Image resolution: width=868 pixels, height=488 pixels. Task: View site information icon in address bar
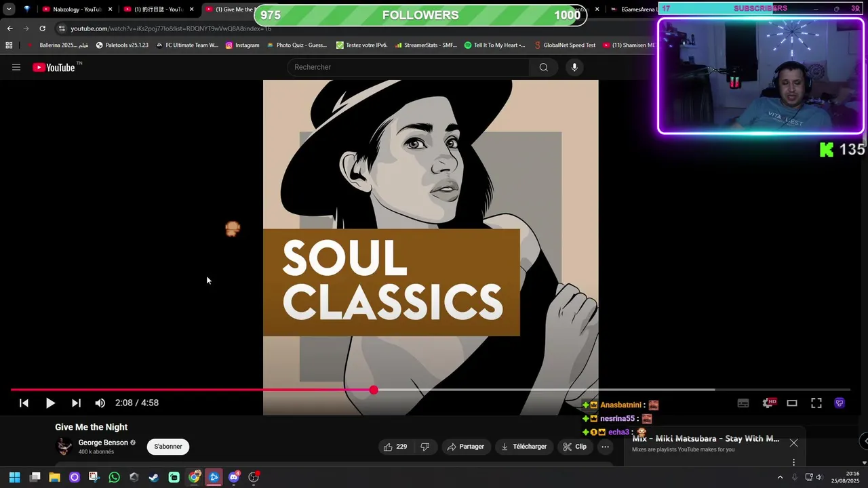(62, 28)
